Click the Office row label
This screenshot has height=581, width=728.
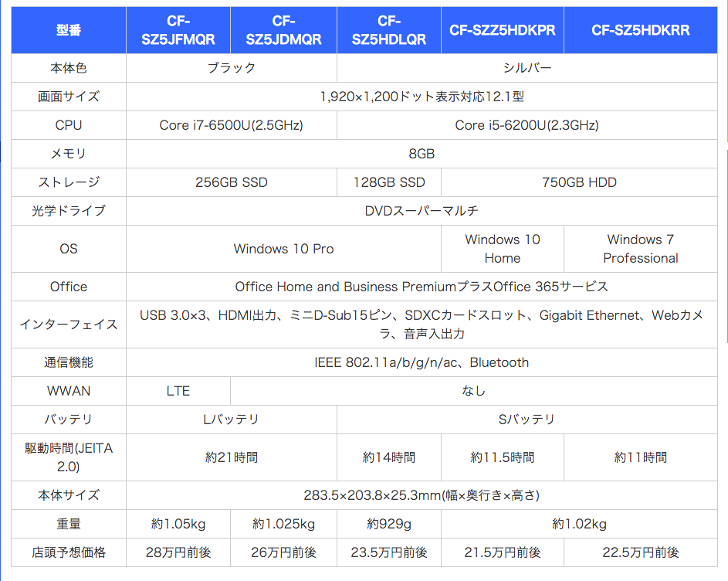[x=69, y=287]
